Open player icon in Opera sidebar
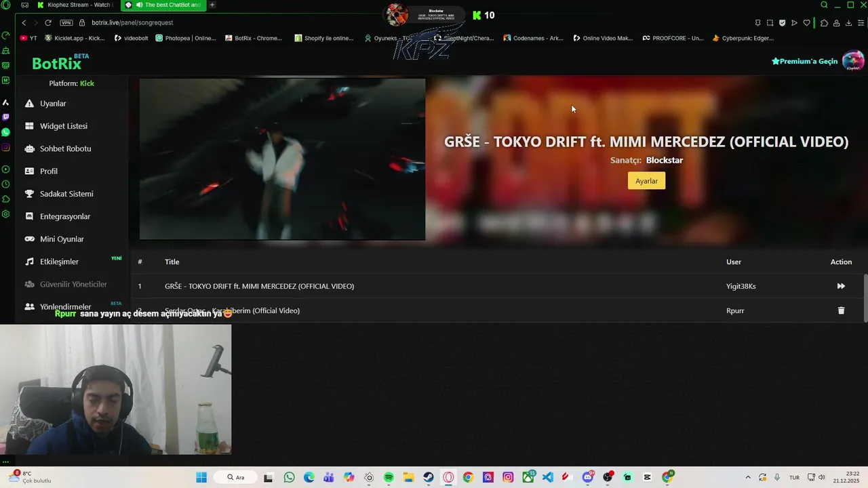Screen dimensions: 868x488 (x=6, y=169)
